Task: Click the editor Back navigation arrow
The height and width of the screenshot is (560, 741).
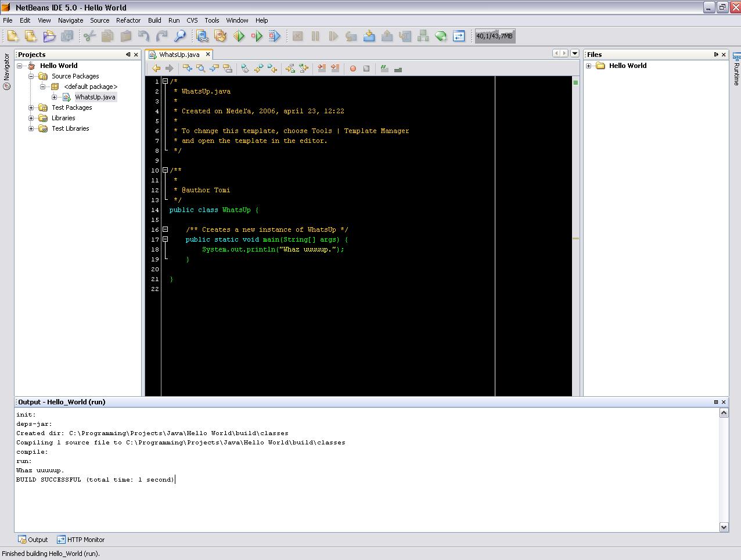Action: (156, 69)
